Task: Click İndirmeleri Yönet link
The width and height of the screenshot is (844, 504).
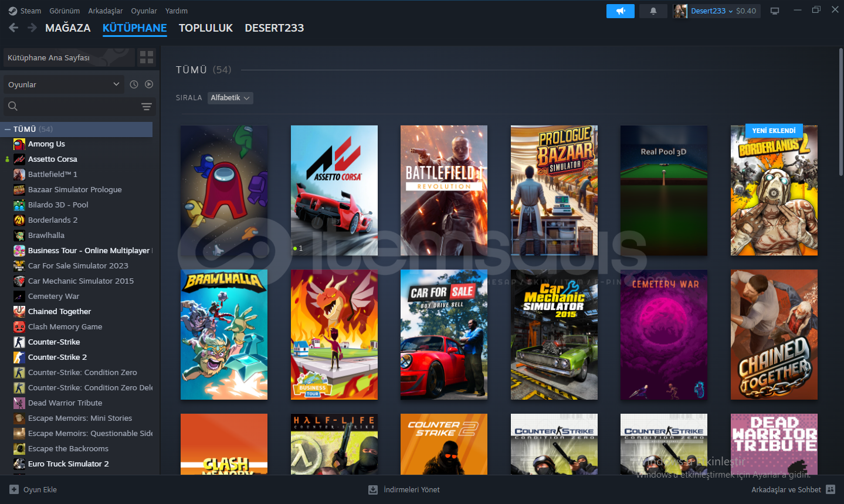Action: coord(404,489)
